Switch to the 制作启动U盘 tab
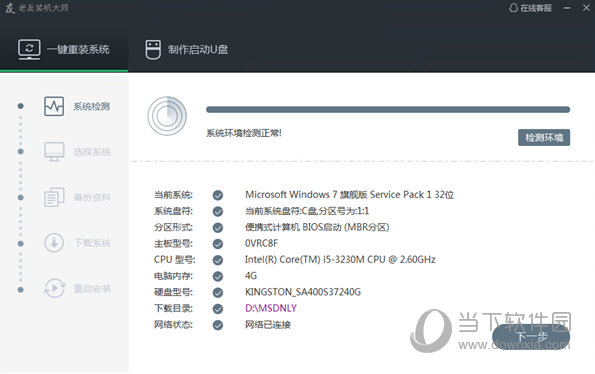The width and height of the screenshot is (595, 374). [187, 49]
